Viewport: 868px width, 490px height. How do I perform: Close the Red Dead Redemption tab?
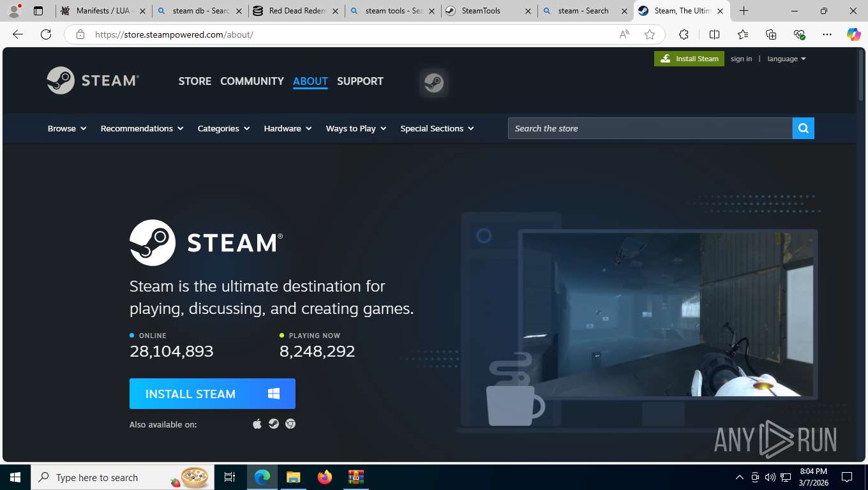[335, 11]
